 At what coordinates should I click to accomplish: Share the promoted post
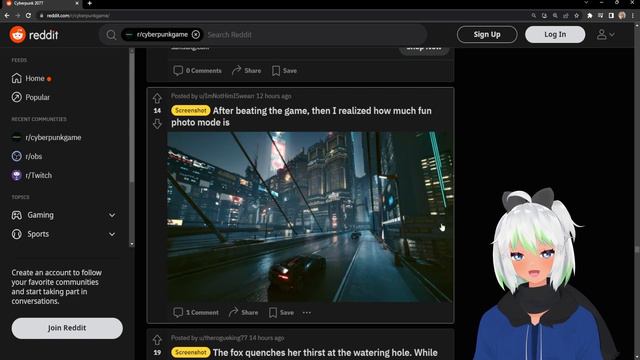click(247, 71)
